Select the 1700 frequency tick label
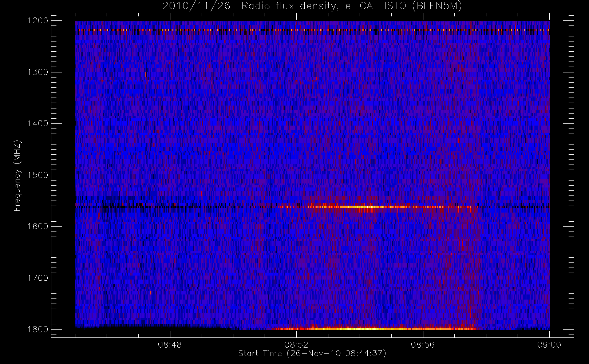589x364 pixels. [x=38, y=278]
